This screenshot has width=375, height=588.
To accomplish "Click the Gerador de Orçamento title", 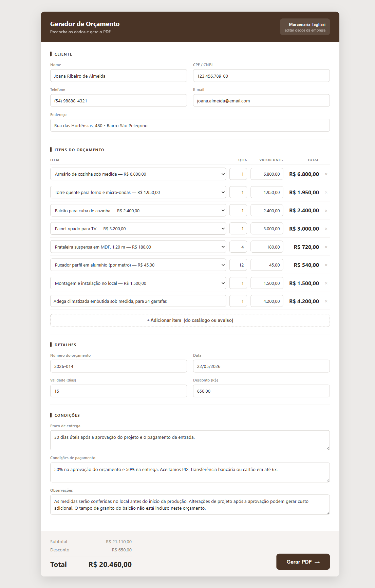I will (x=85, y=24).
